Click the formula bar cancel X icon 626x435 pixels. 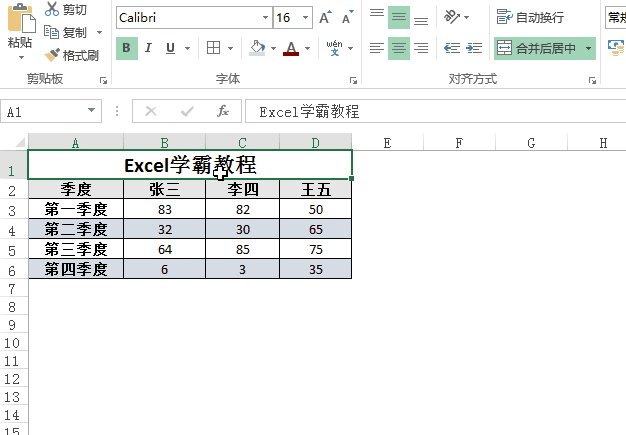tap(151, 111)
